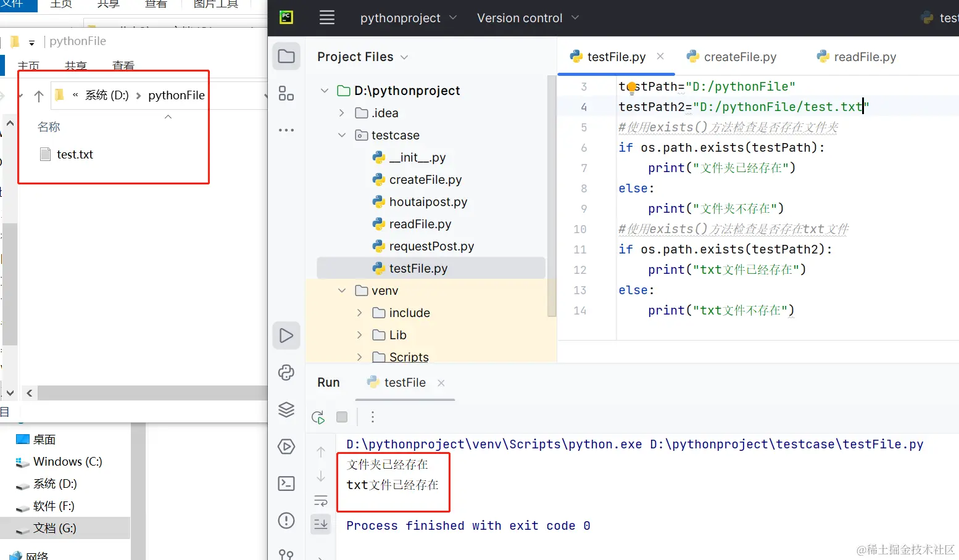Click the Explorer quick access dropdown arrow

tap(31, 43)
